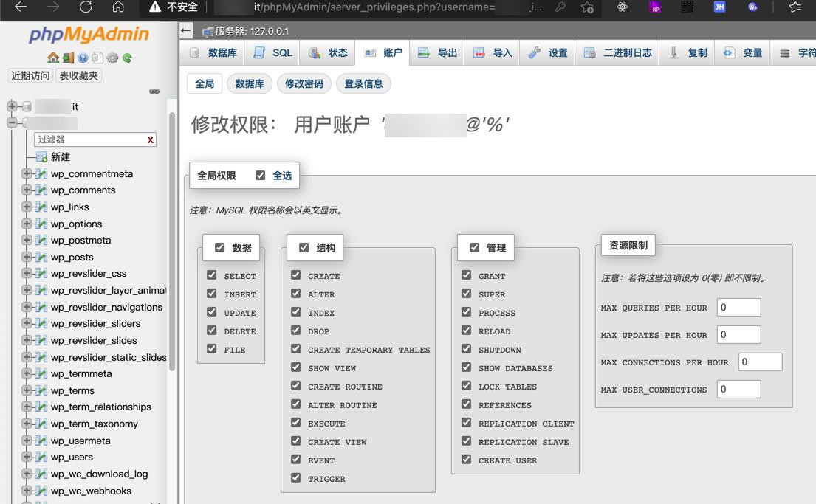Click the password key icon in address bar

click(x=560, y=7)
